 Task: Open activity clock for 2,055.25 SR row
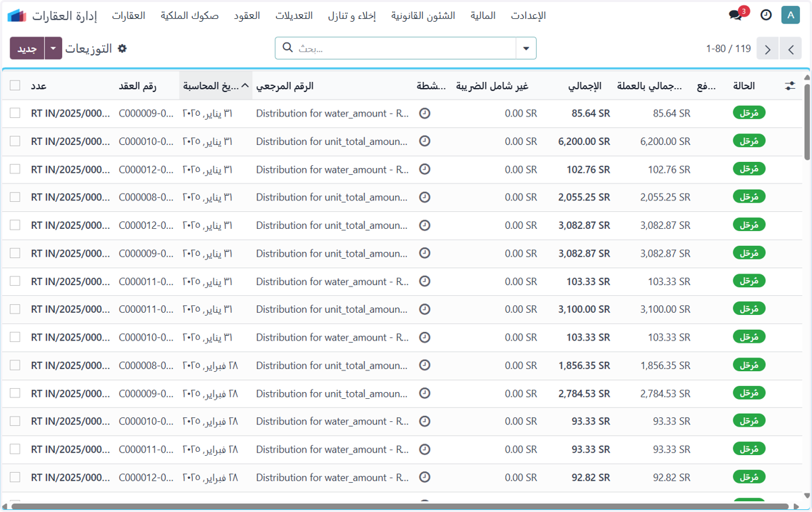coord(425,197)
